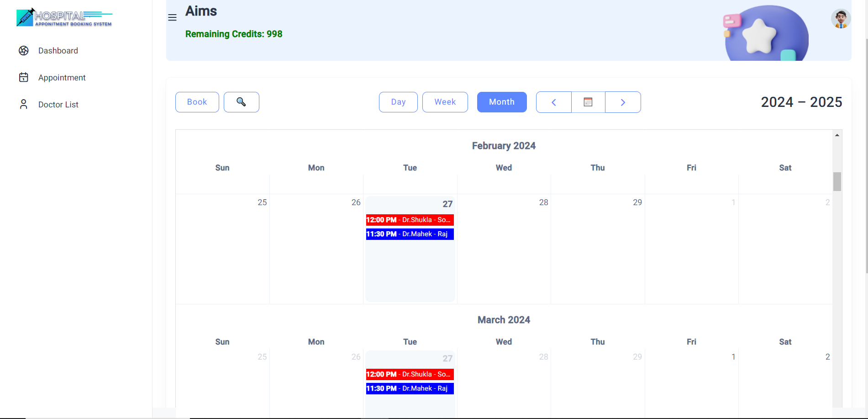This screenshot has height=419, width=868.
Task: Open the Appointment menu item
Action: tap(62, 78)
